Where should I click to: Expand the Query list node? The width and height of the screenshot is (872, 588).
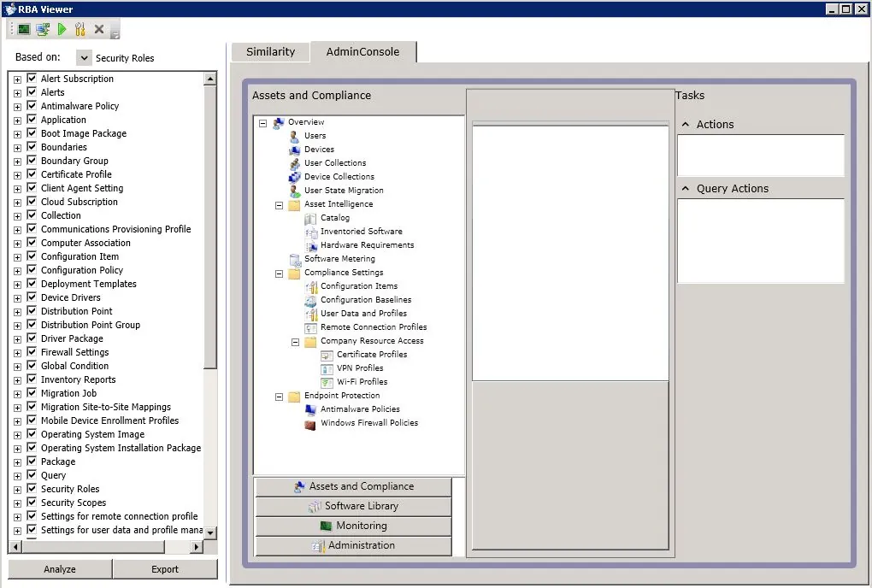point(17,476)
